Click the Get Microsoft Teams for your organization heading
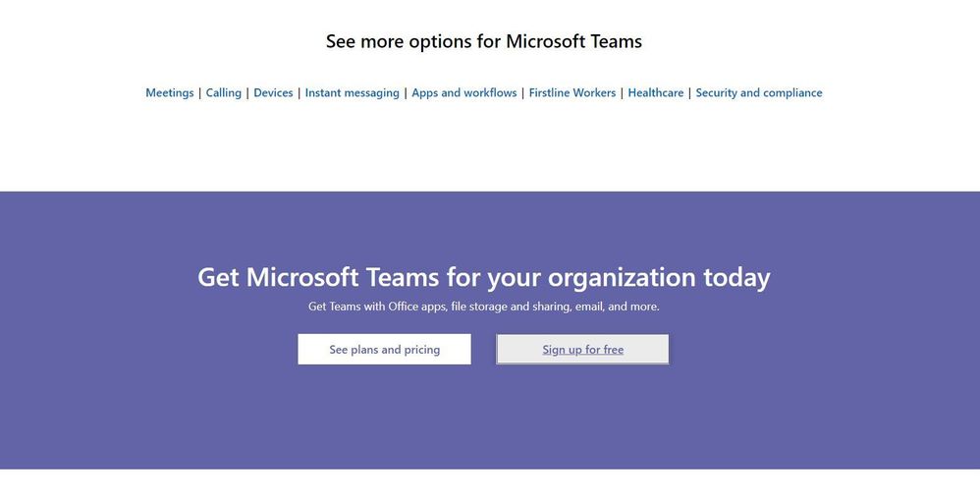 click(x=483, y=277)
